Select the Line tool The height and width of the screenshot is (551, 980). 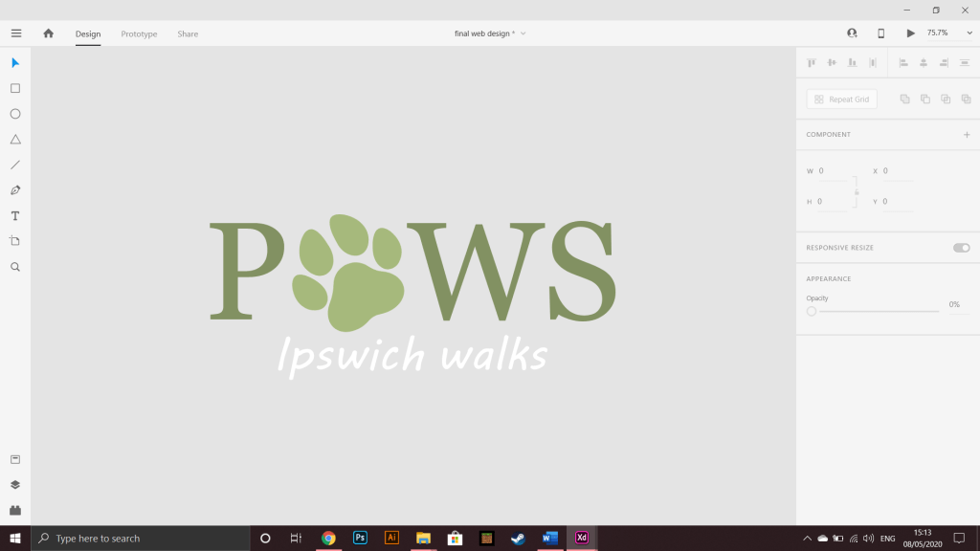point(15,165)
